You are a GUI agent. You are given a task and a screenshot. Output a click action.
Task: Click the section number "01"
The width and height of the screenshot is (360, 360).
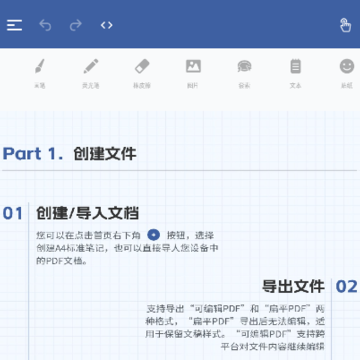click(x=13, y=214)
